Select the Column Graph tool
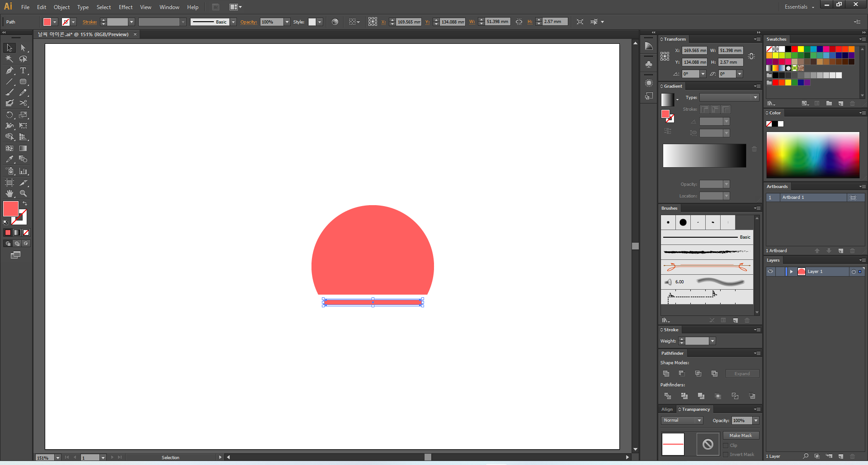Screen dimensions: 868x465 tap(23, 171)
